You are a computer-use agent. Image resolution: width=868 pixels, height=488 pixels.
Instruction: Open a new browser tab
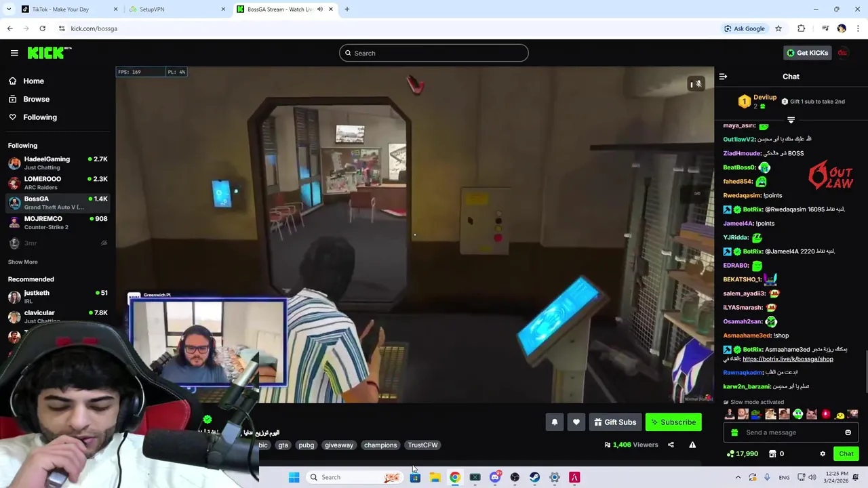(347, 9)
